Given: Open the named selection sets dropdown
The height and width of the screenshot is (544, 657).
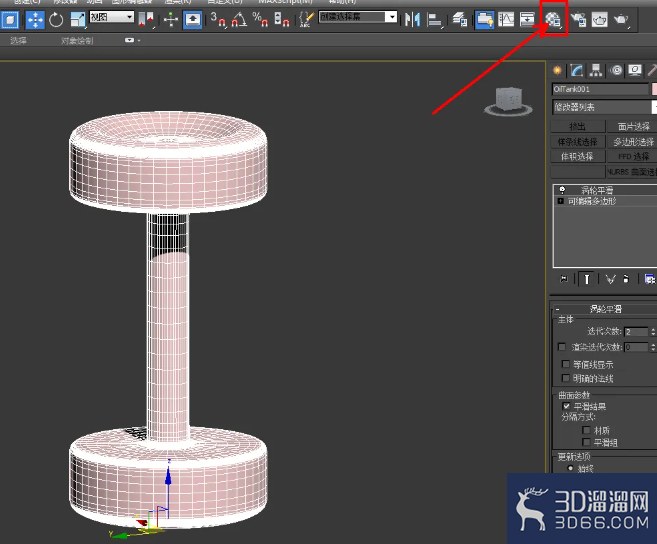Looking at the screenshot, I should coord(357,17).
